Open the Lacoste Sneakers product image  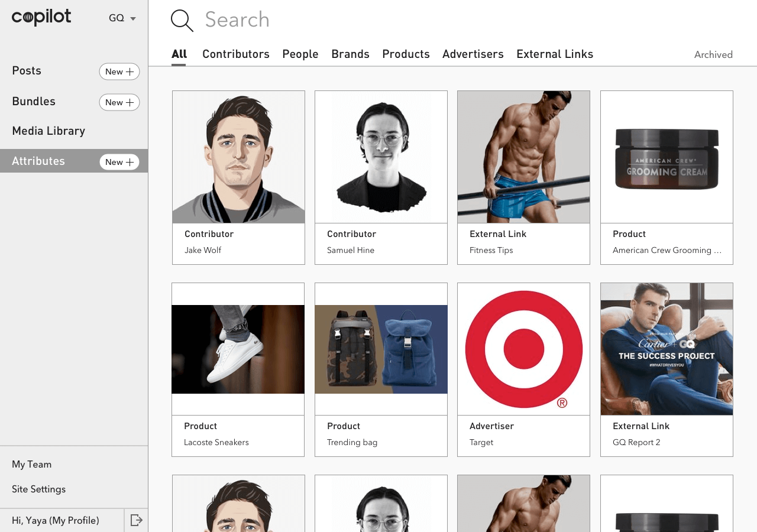[238, 349]
